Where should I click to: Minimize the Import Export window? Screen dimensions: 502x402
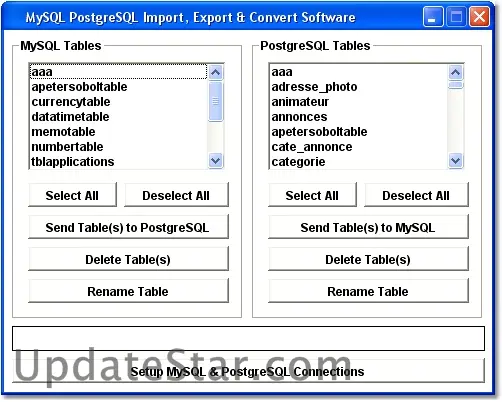[x=433, y=16]
